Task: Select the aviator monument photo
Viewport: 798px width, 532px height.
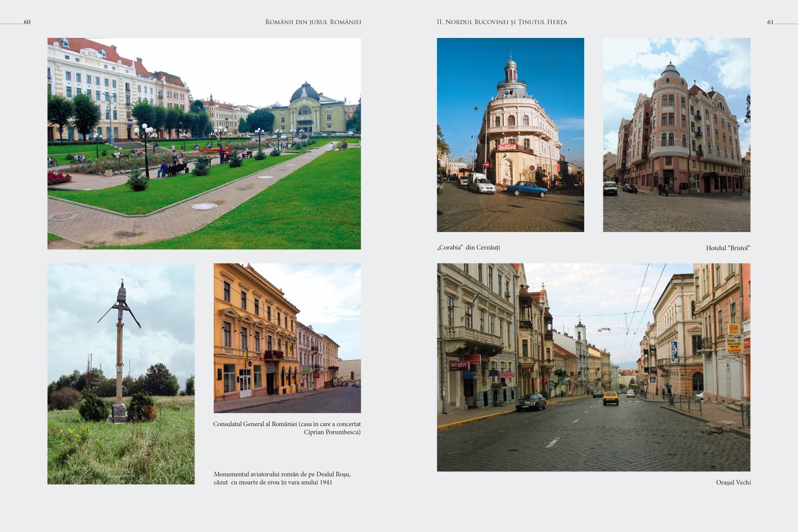Action: 121,373
